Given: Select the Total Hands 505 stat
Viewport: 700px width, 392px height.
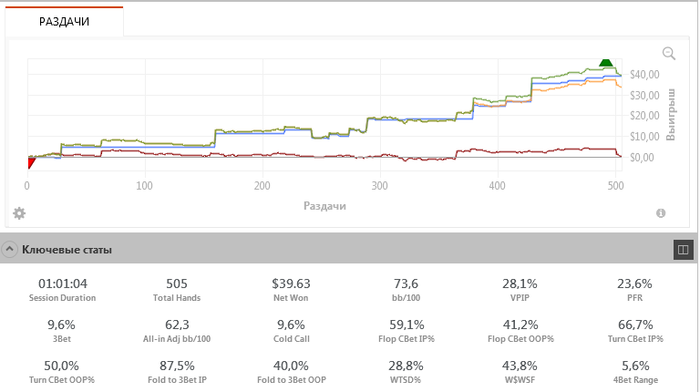Looking at the screenshot, I should [177, 289].
